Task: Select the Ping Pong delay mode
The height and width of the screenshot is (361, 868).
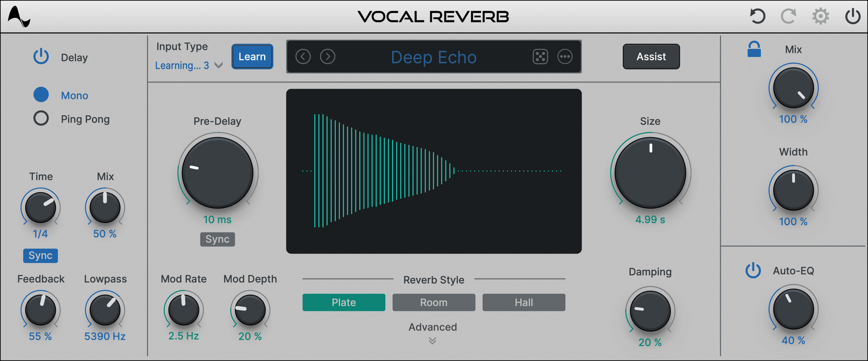Action: [x=41, y=118]
